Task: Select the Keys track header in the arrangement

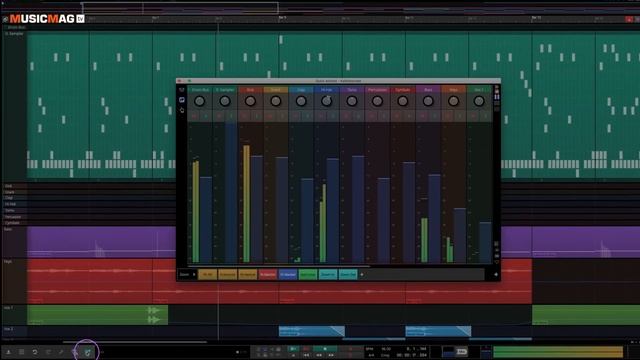Action: pyautogui.click(x=14, y=281)
